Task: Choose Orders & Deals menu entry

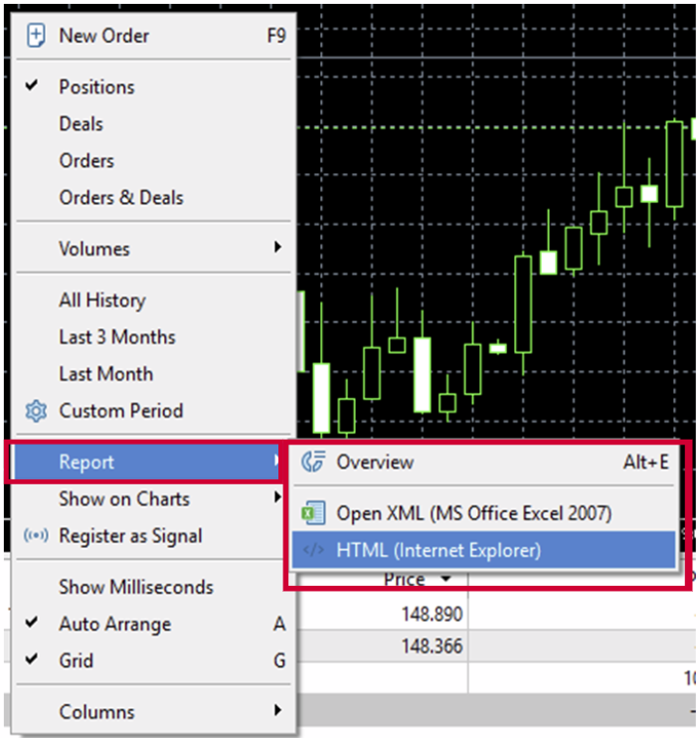Action: click(120, 198)
